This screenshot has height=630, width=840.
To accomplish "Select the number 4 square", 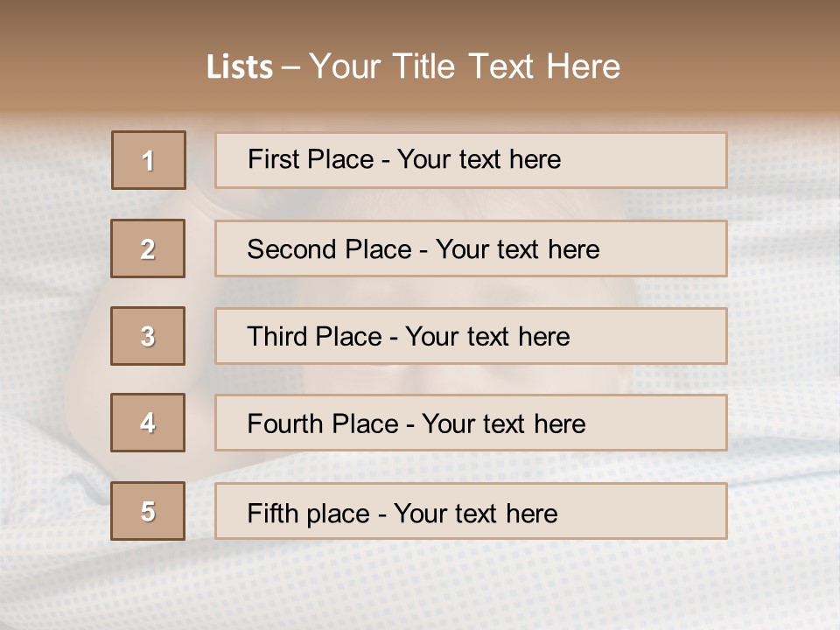I will 148,423.
